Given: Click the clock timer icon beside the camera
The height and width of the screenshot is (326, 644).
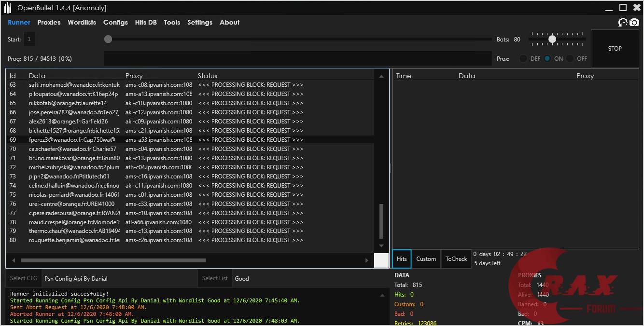Looking at the screenshot, I should point(623,22).
